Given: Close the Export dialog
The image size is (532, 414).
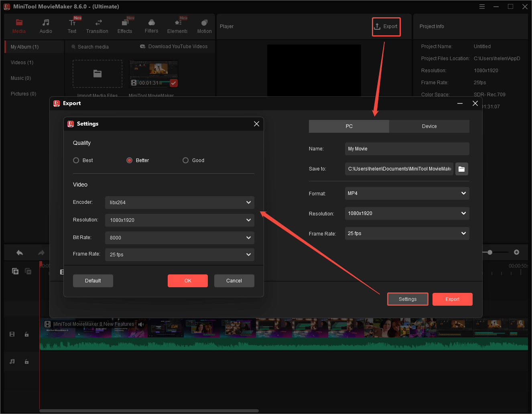Looking at the screenshot, I should point(475,103).
